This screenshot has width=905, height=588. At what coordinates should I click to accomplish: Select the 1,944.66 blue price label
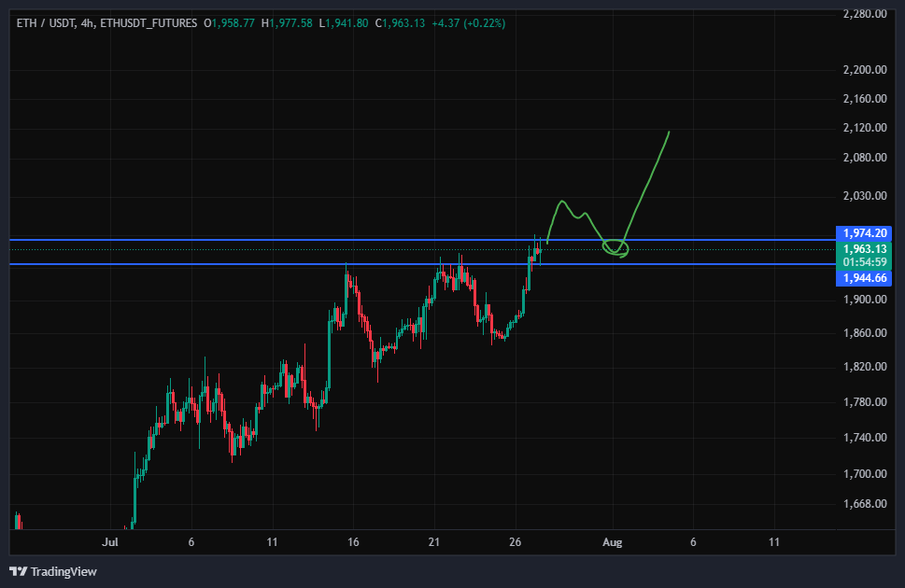pos(864,278)
